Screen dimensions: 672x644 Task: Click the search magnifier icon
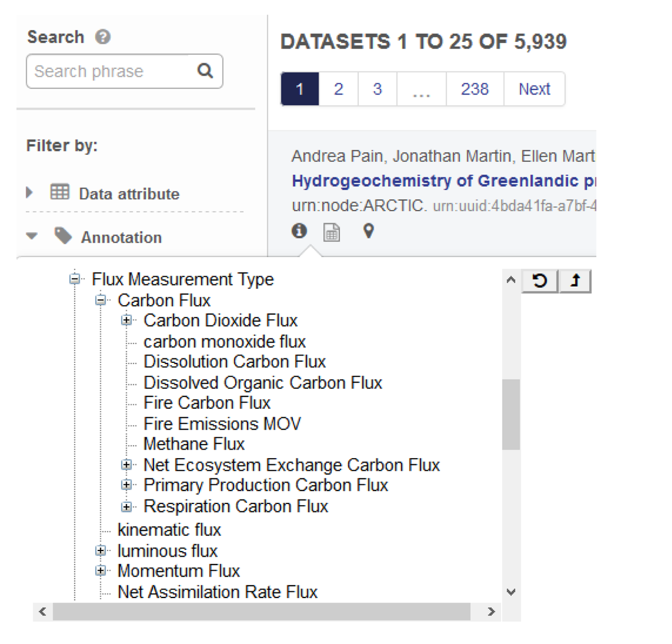(x=206, y=71)
